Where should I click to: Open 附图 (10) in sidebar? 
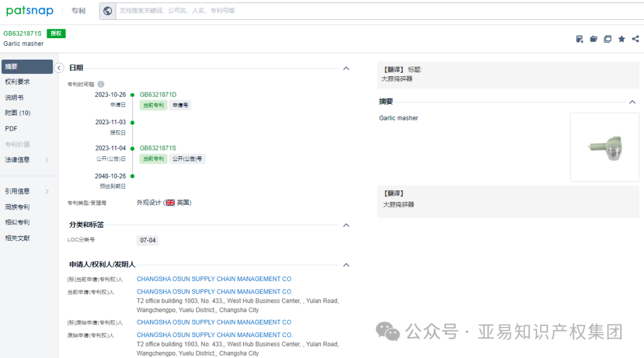(18, 113)
